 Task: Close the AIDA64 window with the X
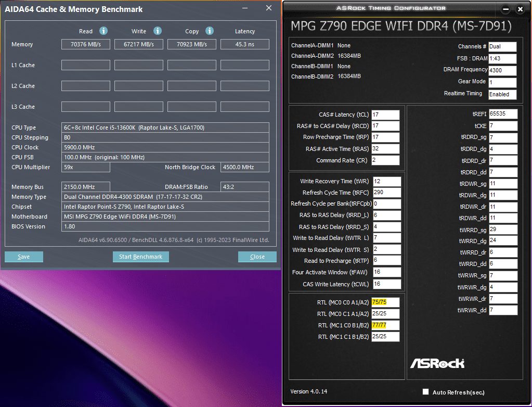tap(269, 8)
